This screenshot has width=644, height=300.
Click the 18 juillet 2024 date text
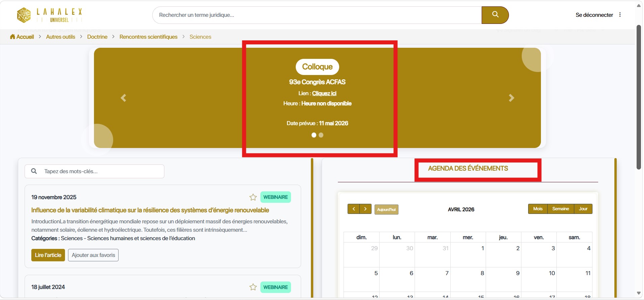[x=48, y=287]
